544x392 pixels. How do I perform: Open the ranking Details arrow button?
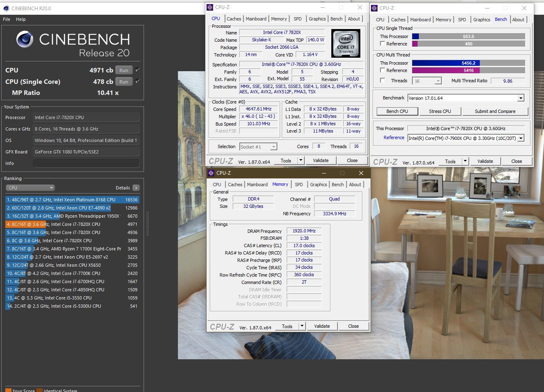(136, 188)
